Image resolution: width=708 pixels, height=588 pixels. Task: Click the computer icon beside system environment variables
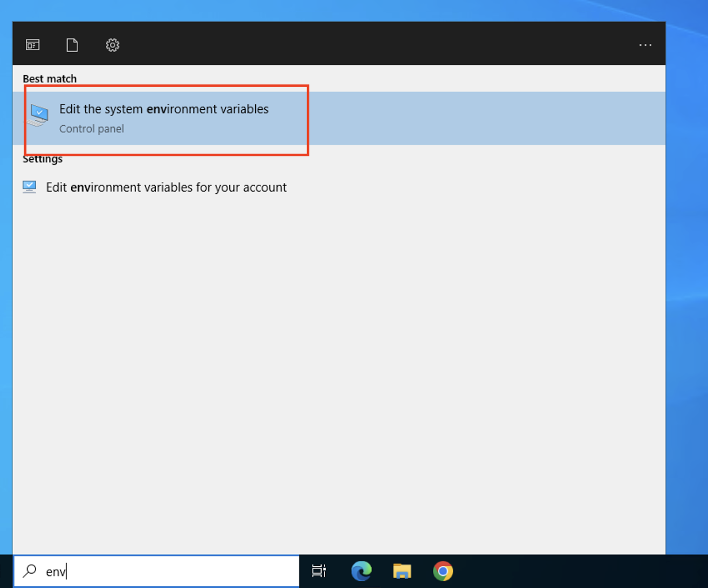(38, 115)
